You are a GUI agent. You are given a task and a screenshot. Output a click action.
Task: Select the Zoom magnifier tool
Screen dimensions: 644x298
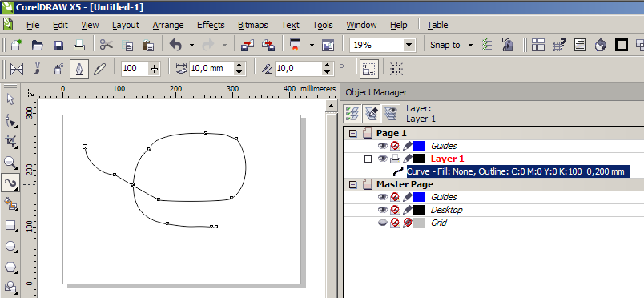tap(10, 163)
